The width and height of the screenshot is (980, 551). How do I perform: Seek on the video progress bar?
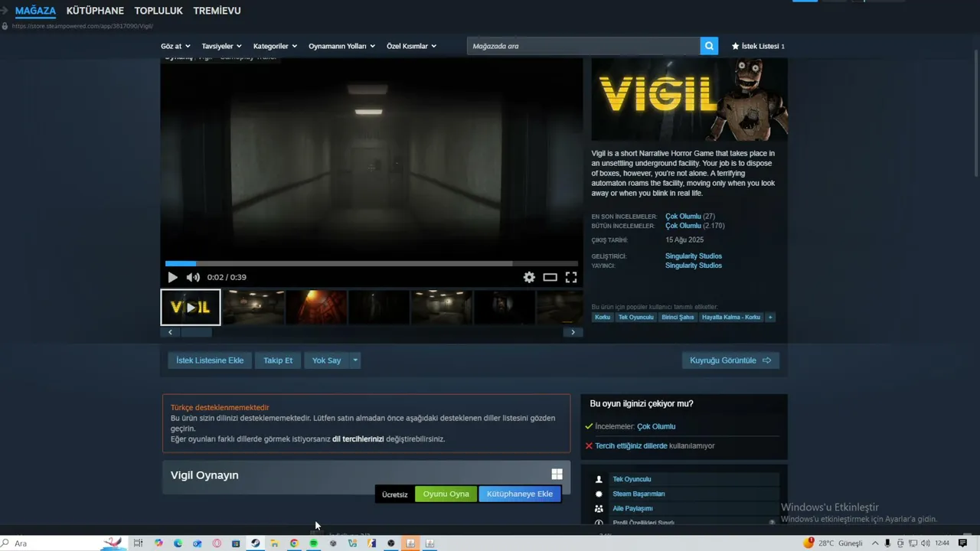tap(371, 263)
